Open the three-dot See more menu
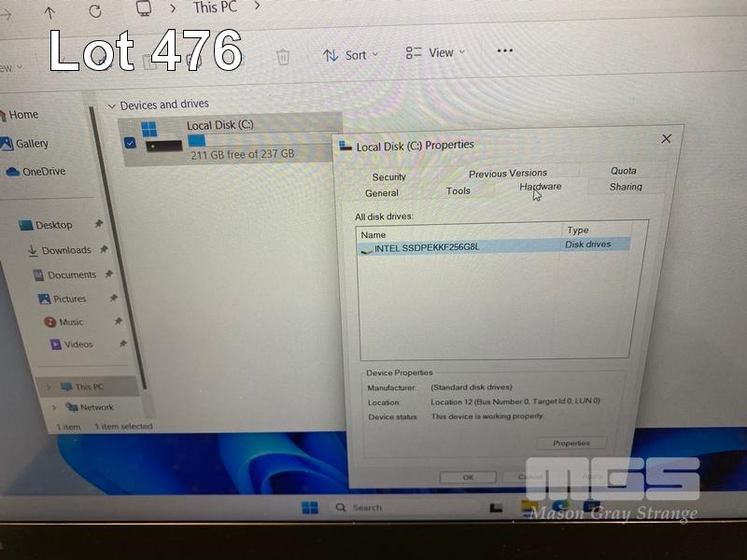Screen dimensions: 747x560 pyautogui.click(x=505, y=51)
